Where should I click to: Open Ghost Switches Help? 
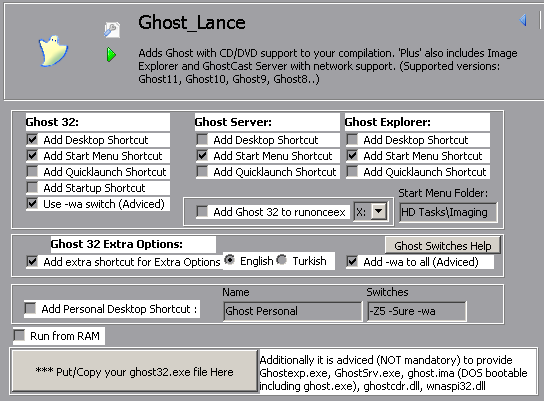click(443, 246)
